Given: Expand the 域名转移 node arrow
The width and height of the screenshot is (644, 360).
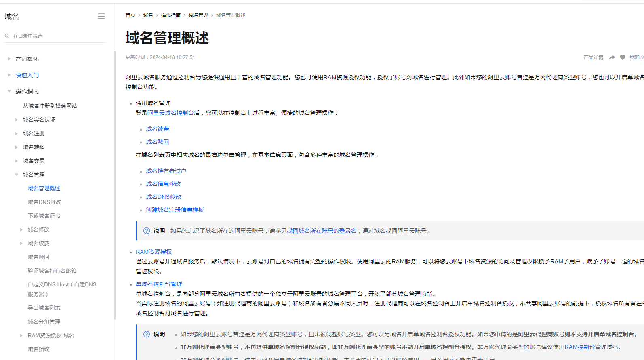Looking at the screenshot, I should (16, 147).
